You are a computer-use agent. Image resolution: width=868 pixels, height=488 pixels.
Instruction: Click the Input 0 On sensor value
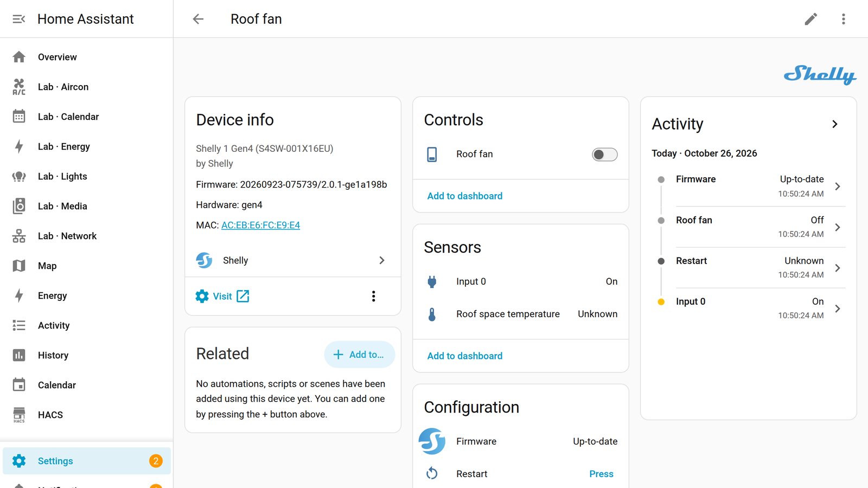[x=611, y=281]
